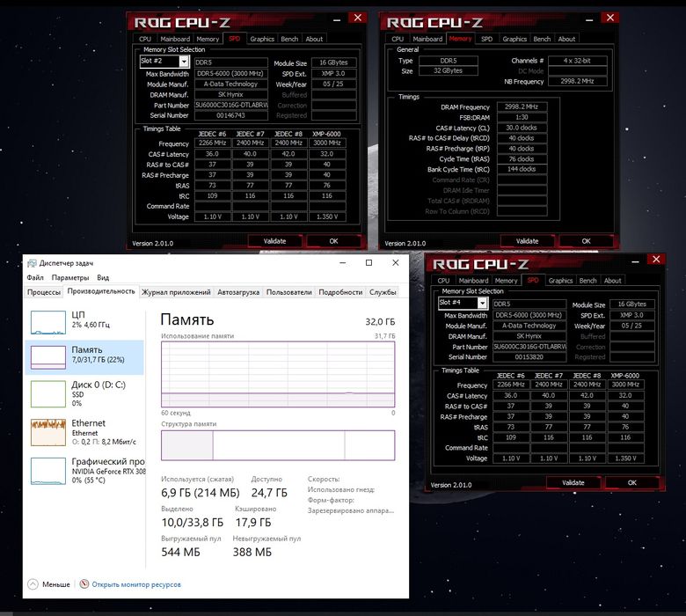Open CPU tab in Slot #2 CPU-Z window

point(145,39)
